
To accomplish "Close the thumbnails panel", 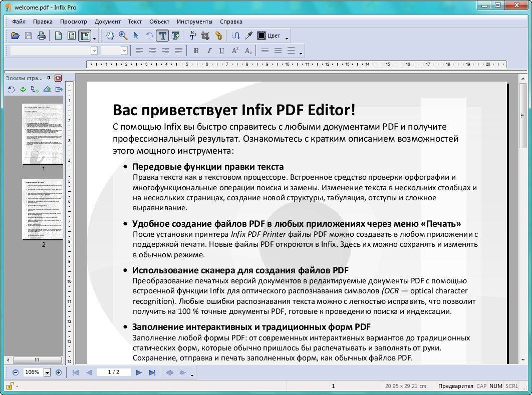I will coord(58,78).
